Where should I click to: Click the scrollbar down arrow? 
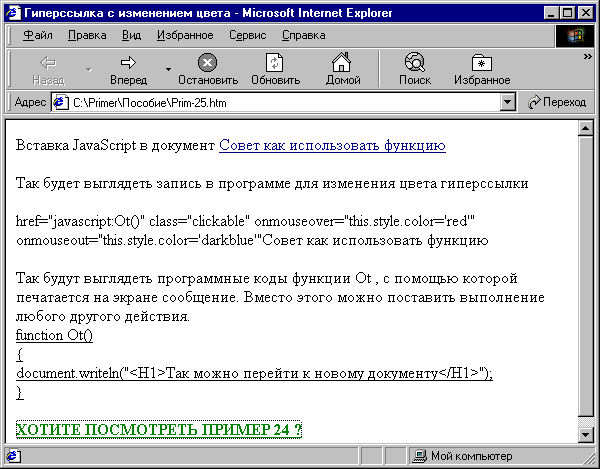click(x=585, y=434)
